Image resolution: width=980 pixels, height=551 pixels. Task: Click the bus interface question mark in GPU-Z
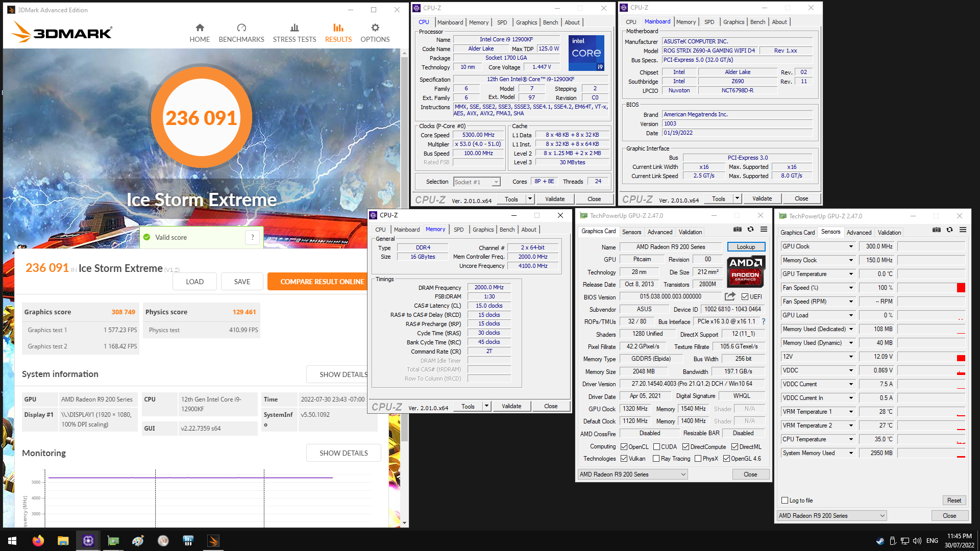coord(764,321)
